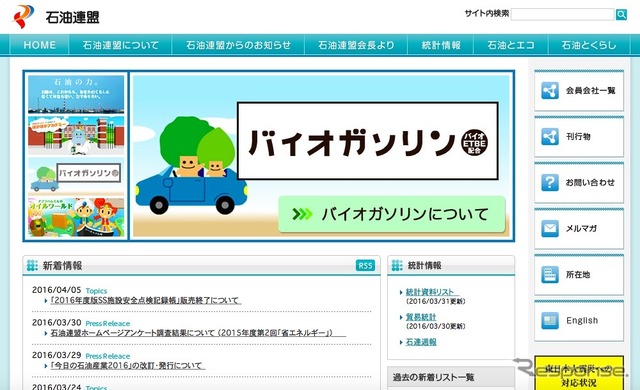
Task: Click the Press Release tag on 2016/03/29
Action: (108, 356)
